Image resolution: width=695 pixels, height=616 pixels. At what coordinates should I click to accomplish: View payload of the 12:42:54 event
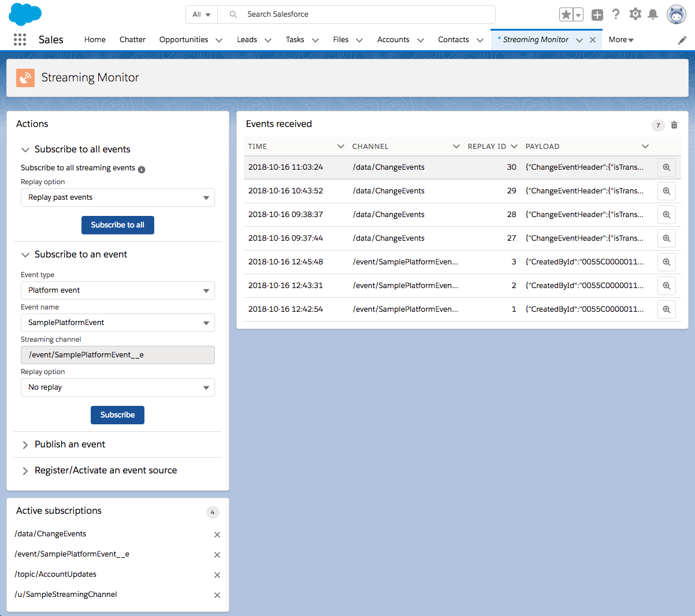pyautogui.click(x=667, y=309)
